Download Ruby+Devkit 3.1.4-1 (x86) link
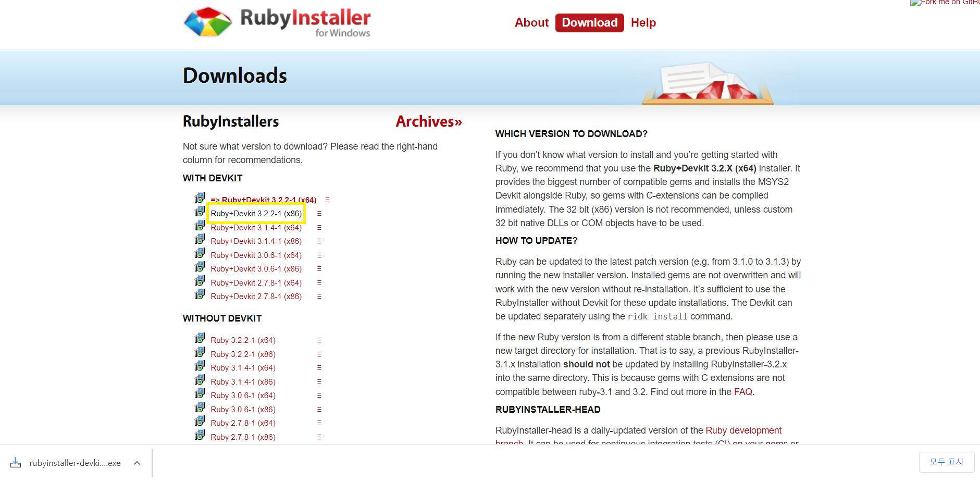The image size is (980, 481). coord(256,241)
